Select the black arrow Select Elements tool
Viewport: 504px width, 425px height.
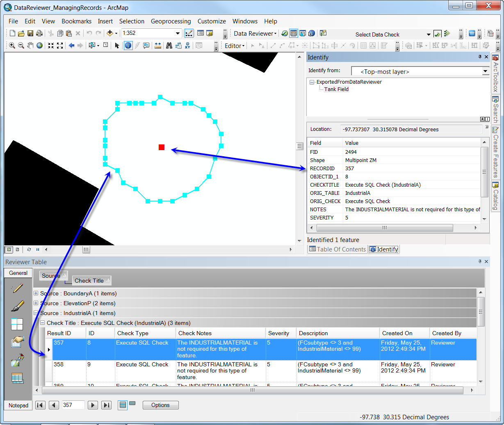point(117,46)
